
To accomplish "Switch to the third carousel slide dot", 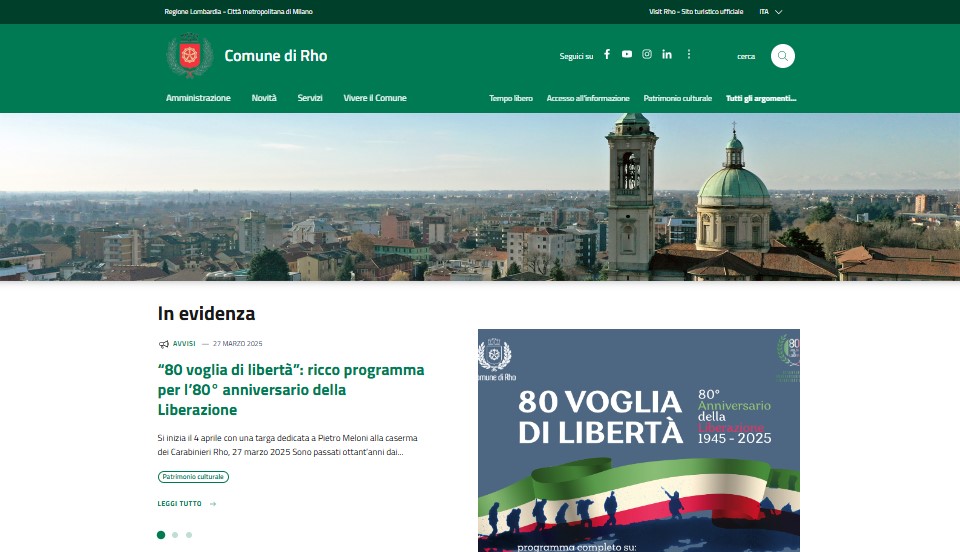I will [x=189, y=535].
